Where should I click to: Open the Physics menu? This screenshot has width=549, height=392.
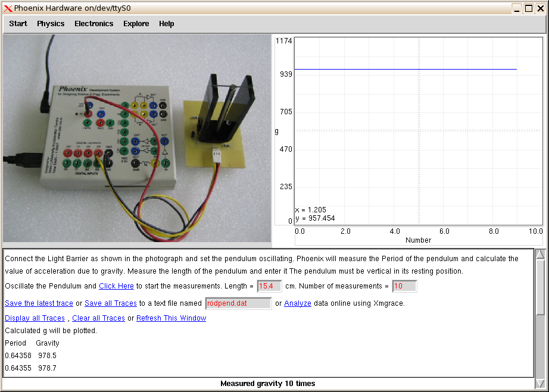click(51, 24)
